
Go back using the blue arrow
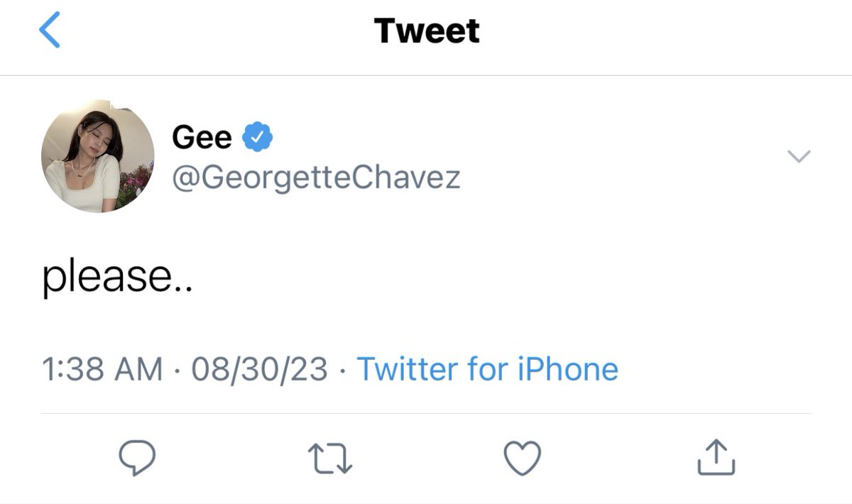pyautogui.click(x=50, y=31)
